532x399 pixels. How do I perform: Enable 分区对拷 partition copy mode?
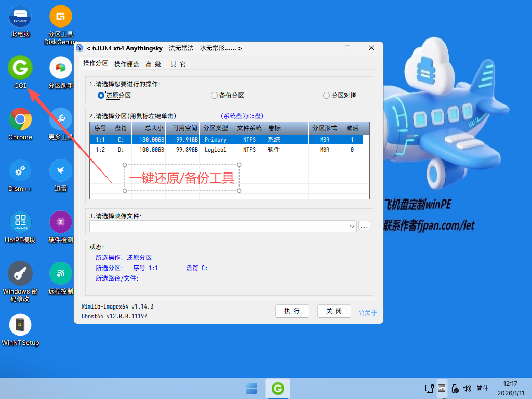coord(327,95)
